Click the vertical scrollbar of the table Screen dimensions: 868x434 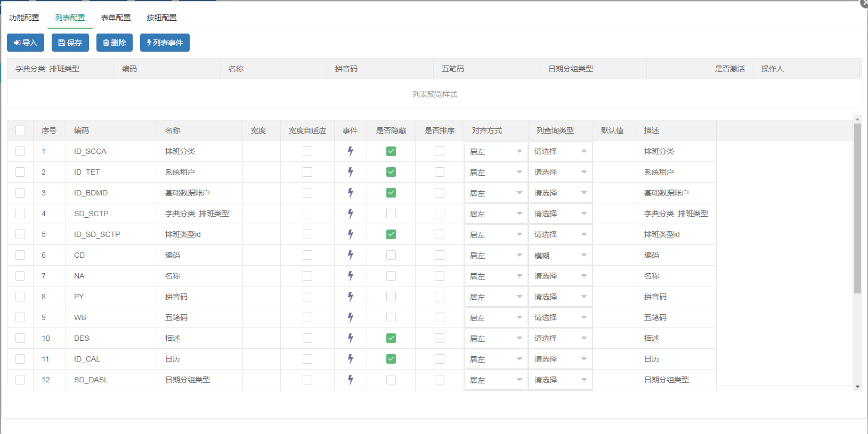click(857, 208)
